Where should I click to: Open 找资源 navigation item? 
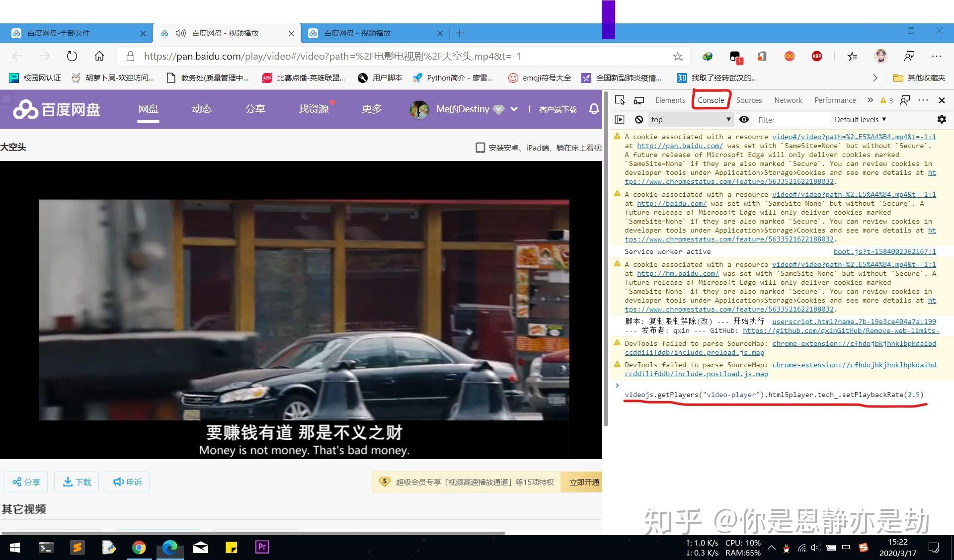tap(314, 109)
